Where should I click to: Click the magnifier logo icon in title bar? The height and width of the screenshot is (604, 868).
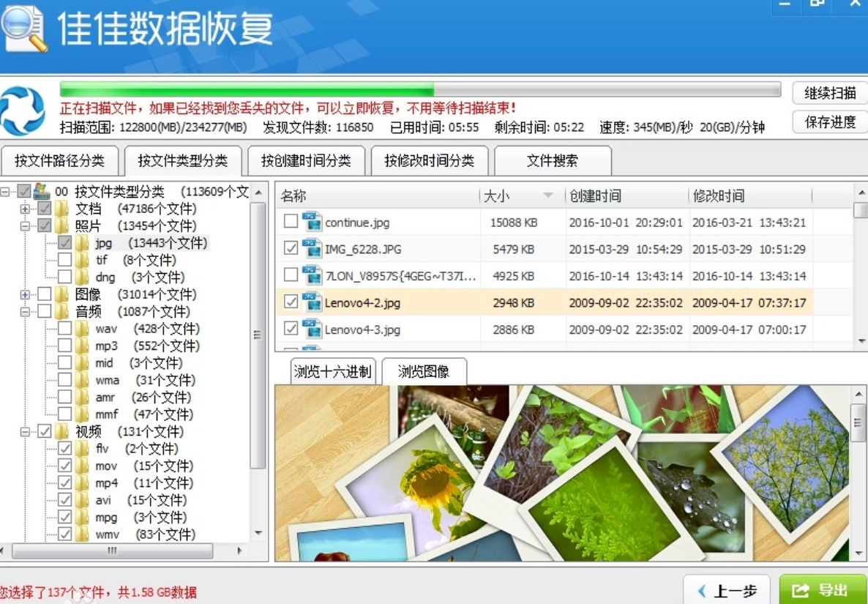click(x=23, y=29)
